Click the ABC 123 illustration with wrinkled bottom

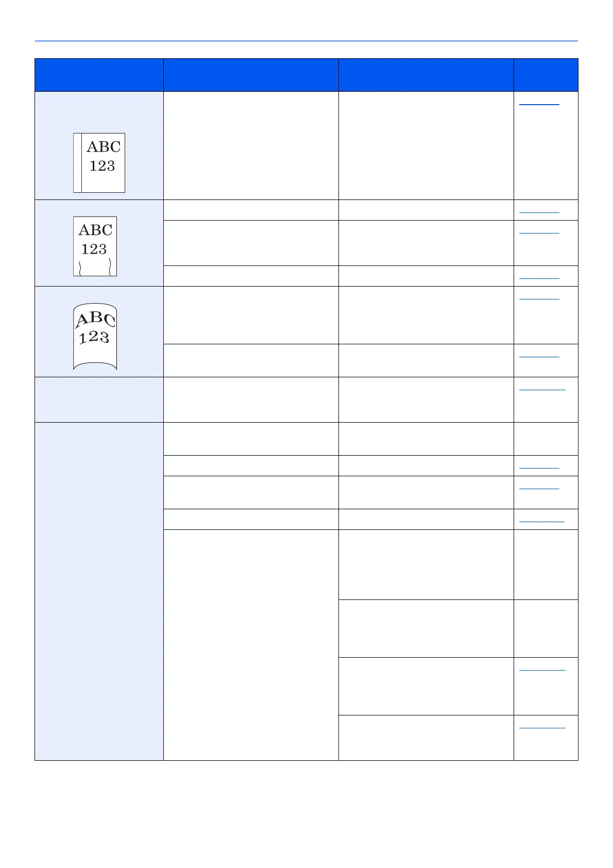(x=95, y=246)
